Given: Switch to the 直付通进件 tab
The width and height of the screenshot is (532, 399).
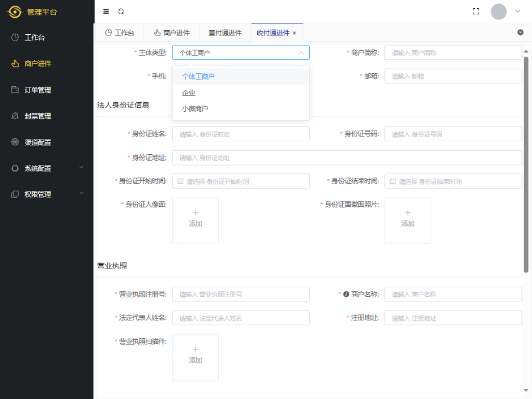Looking at the screenshot, I should (225, 33).
